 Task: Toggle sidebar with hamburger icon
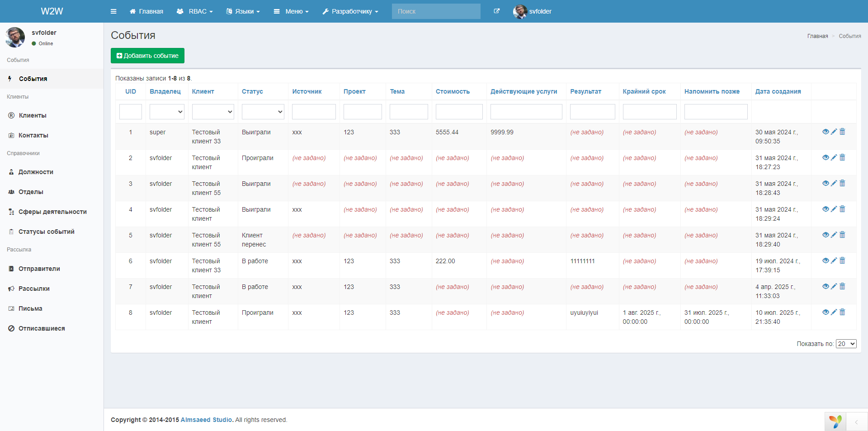pos(113,11)
